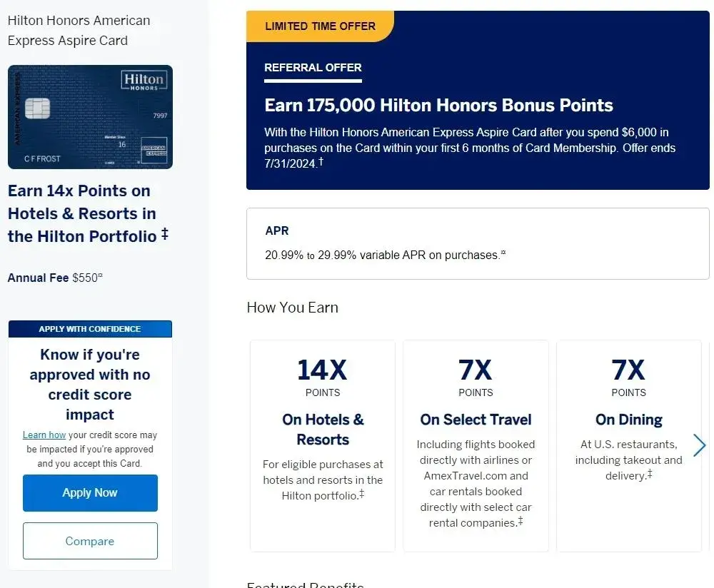Image resolution: width=714 pixels, height=588 pixels.
Task: Click the Limited Time Offer badge
Action: point(320,26)
